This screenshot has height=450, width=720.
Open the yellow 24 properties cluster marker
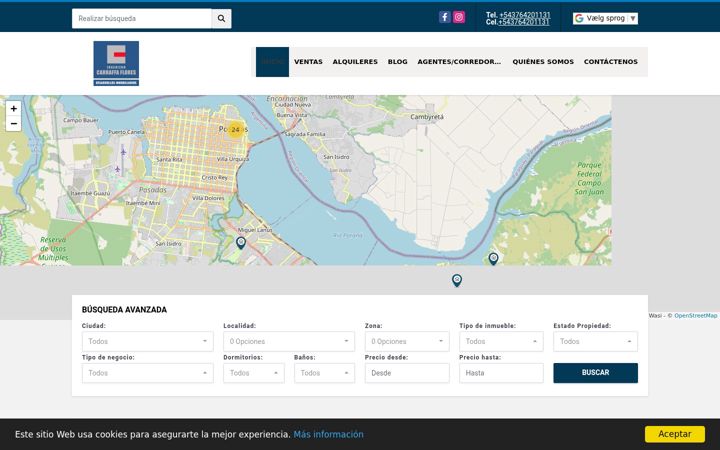click(236, 129)
